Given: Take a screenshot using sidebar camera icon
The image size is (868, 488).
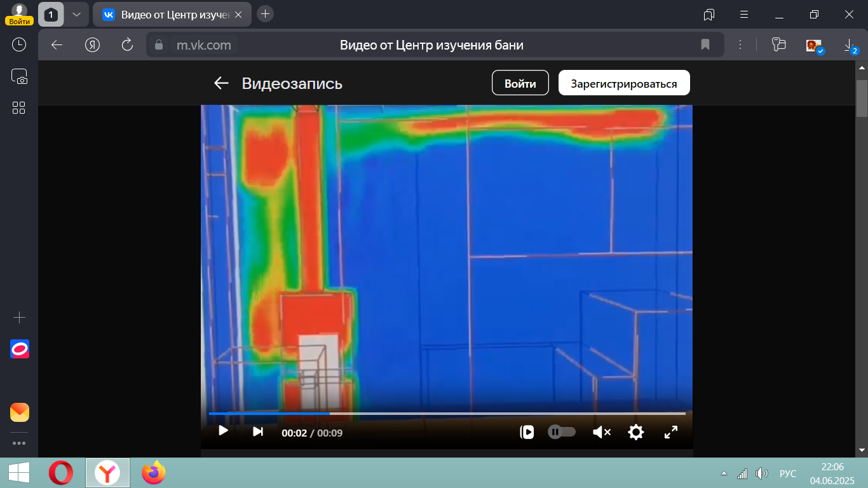Looking at the screenshot, I should (19, 76).
